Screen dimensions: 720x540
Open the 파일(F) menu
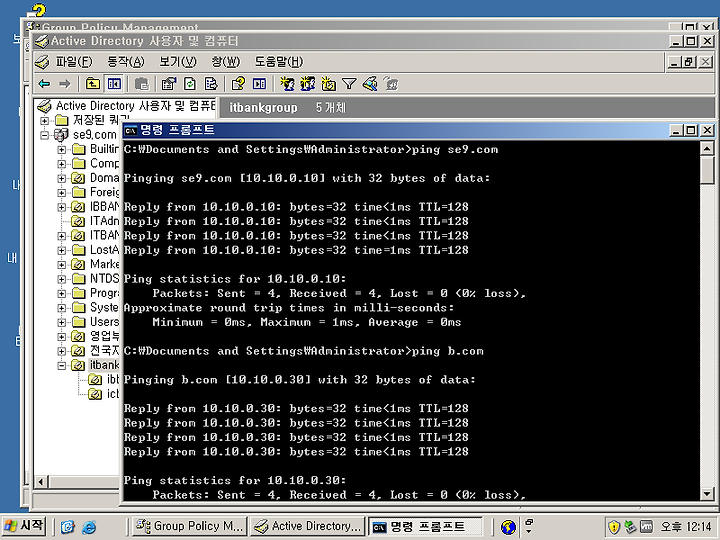73,62
